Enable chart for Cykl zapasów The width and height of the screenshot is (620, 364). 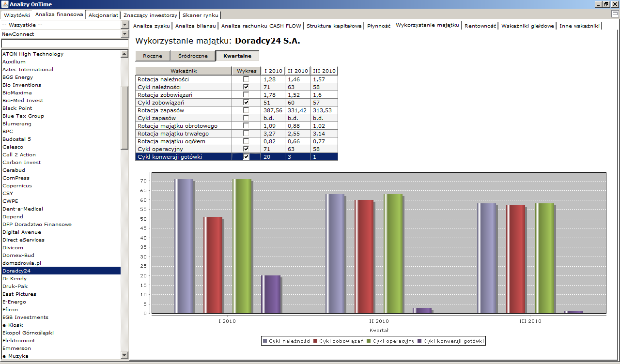pyautogui.click(x=246, y=118)
